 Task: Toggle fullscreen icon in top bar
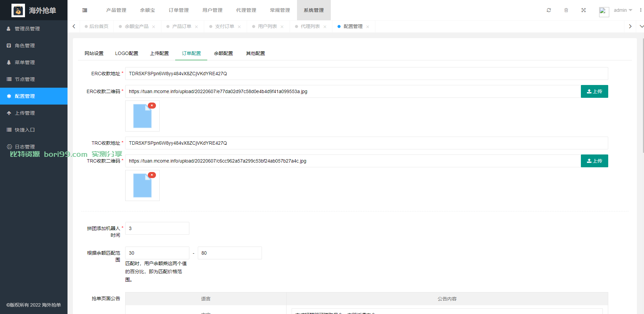coord(584,10)
